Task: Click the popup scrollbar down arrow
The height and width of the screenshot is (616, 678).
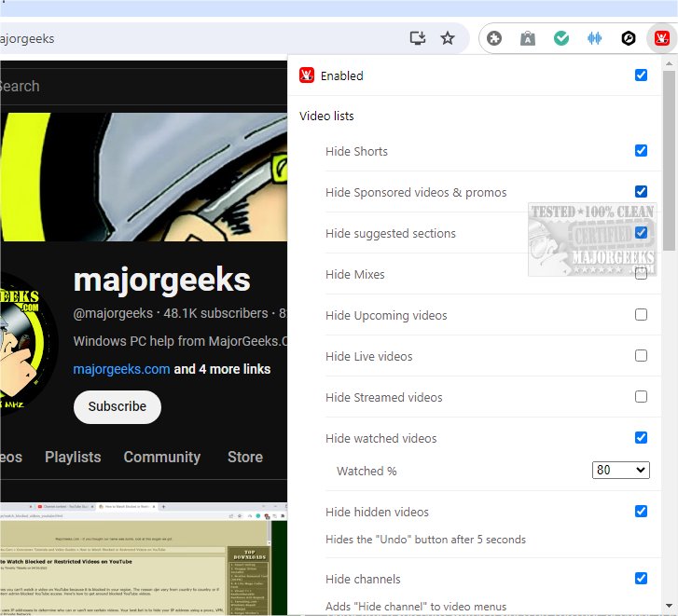Action: point(669,606)
